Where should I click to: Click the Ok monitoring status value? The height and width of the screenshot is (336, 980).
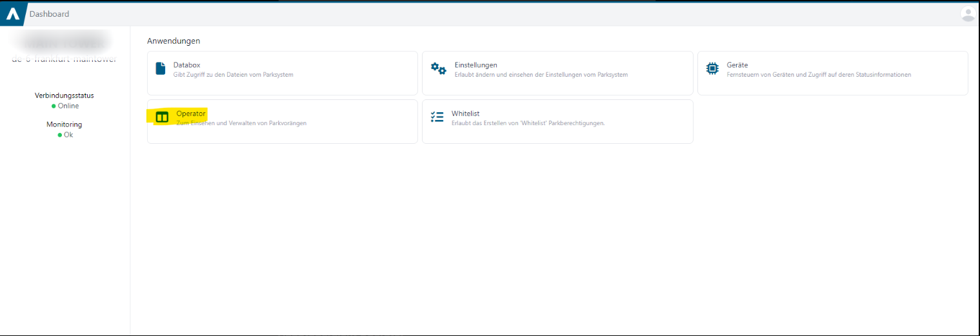[x=68, y=135]
